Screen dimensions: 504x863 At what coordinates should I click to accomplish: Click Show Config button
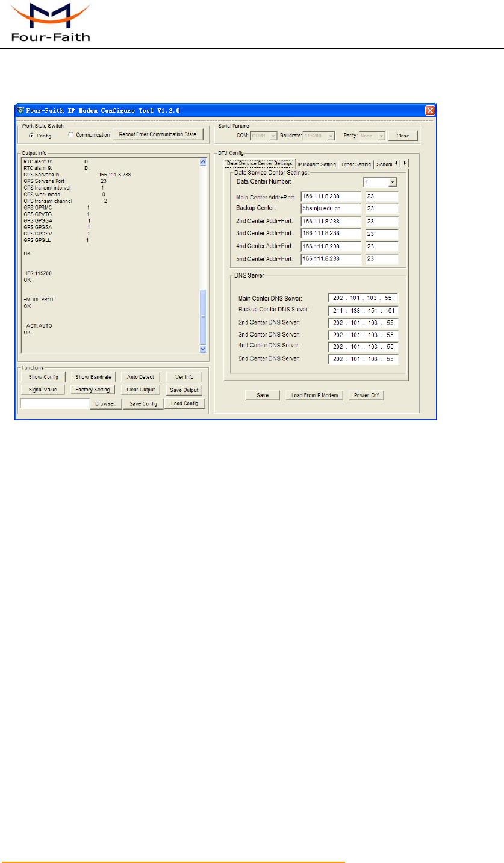point(43,377)
